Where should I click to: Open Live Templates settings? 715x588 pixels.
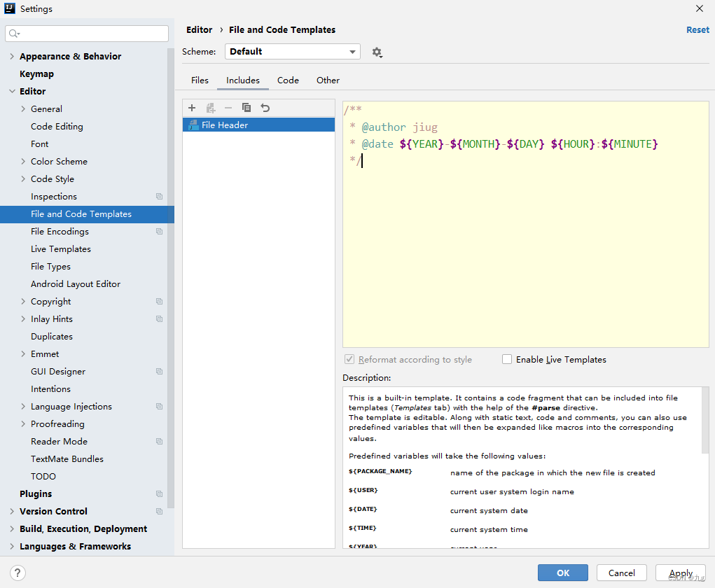pyautogui.click(x=61, y=249)
